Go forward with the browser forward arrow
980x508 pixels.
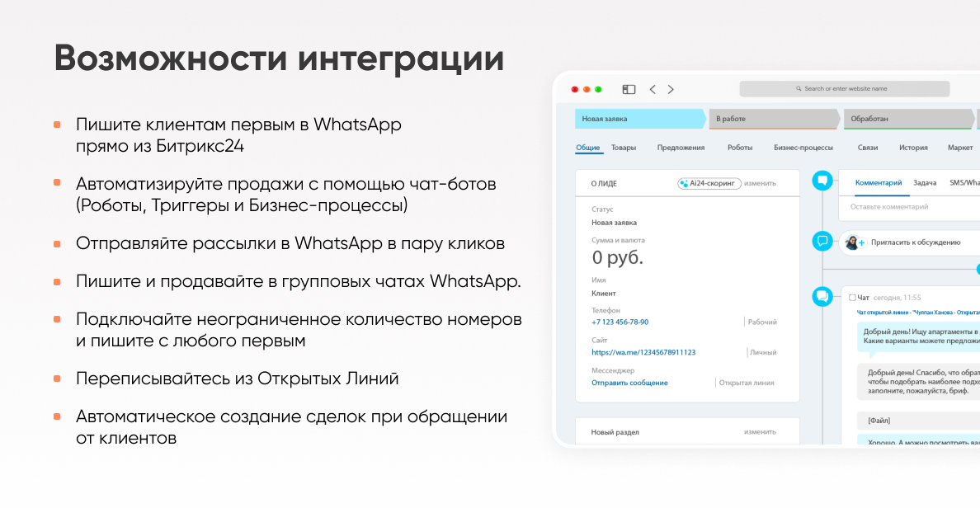(x=671, y=89)
